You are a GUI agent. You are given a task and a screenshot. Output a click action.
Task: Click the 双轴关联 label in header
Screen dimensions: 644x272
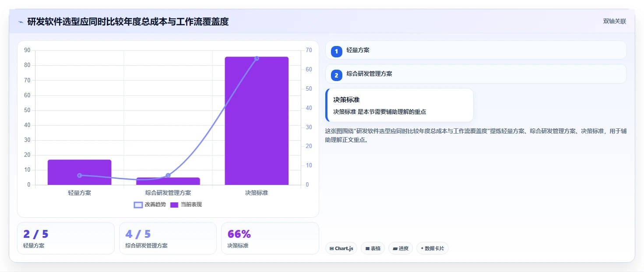point(615,21)
